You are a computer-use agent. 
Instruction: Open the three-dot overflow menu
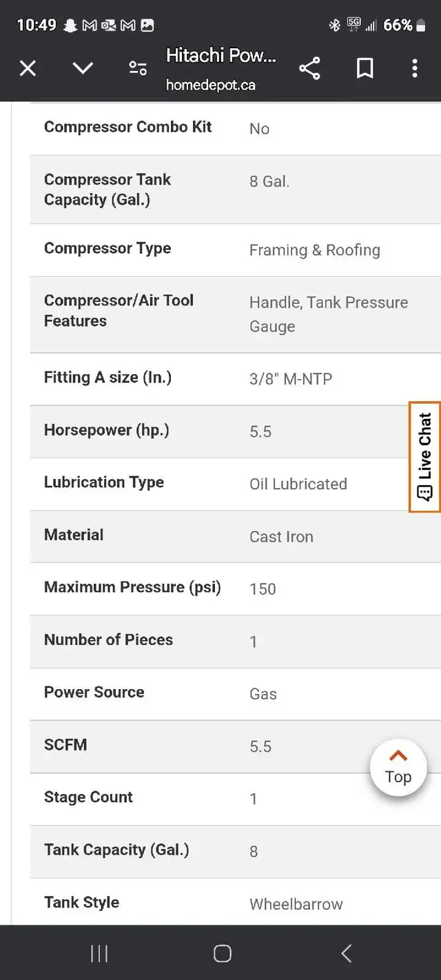(x=414, y=68)
